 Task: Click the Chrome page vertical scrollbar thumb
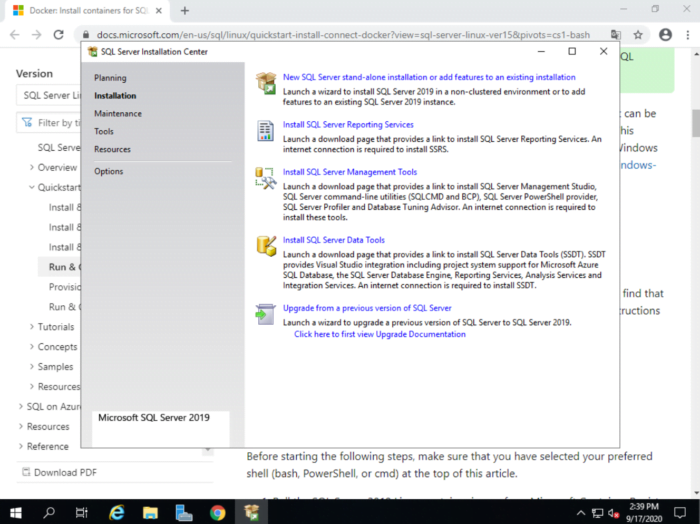coord(696,123)
